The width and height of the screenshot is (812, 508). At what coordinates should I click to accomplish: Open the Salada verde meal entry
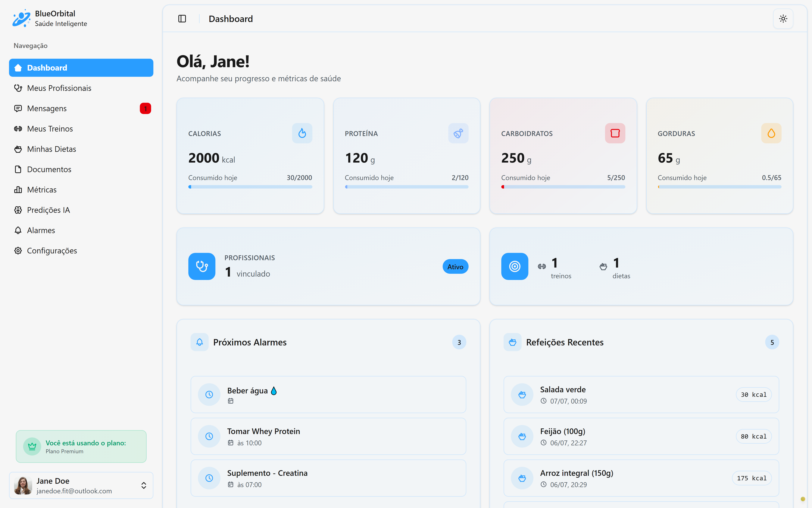click(641, 394)
